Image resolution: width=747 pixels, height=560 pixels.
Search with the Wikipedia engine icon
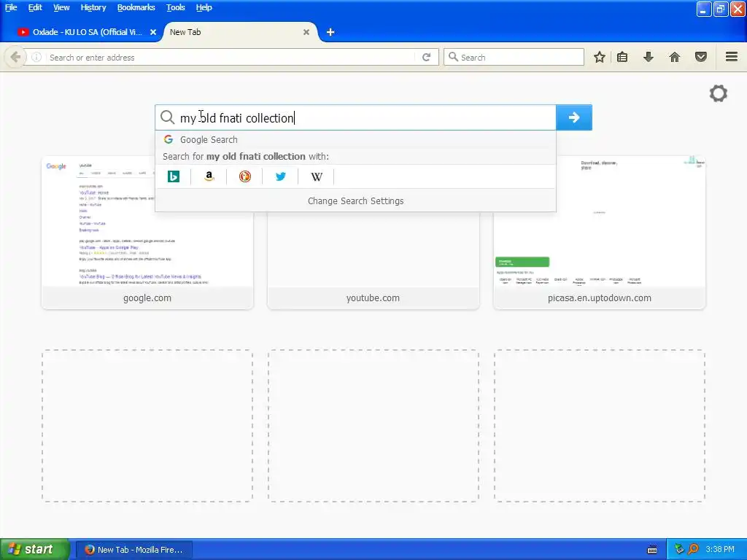tap(317, 176)
